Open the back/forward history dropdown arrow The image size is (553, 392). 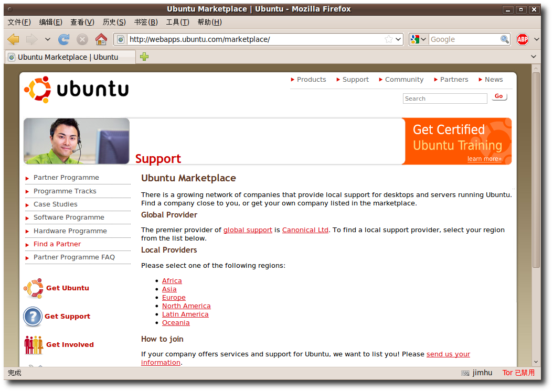[48, 39]
